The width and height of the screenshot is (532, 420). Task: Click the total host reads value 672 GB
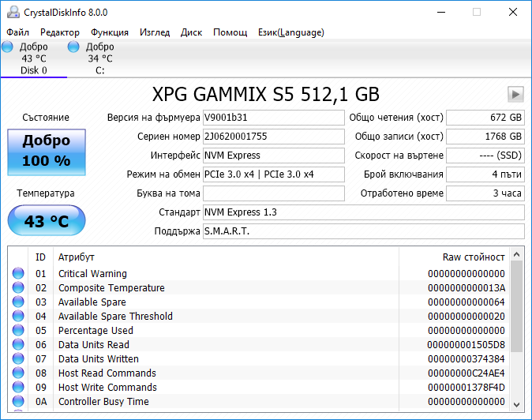pos(485,118)
